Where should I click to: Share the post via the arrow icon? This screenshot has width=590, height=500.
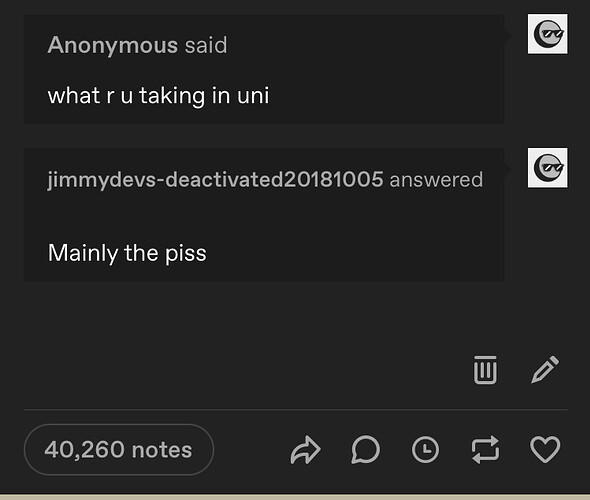click(305, 450)
